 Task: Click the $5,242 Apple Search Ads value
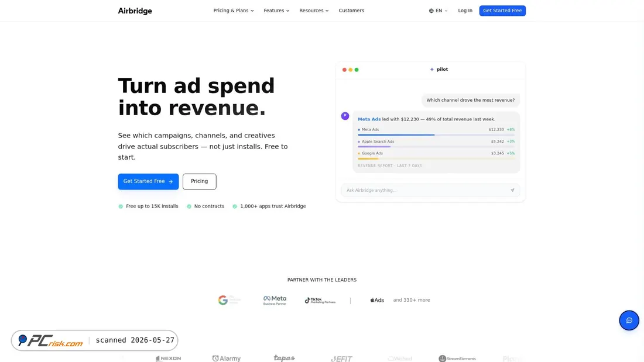498,141
